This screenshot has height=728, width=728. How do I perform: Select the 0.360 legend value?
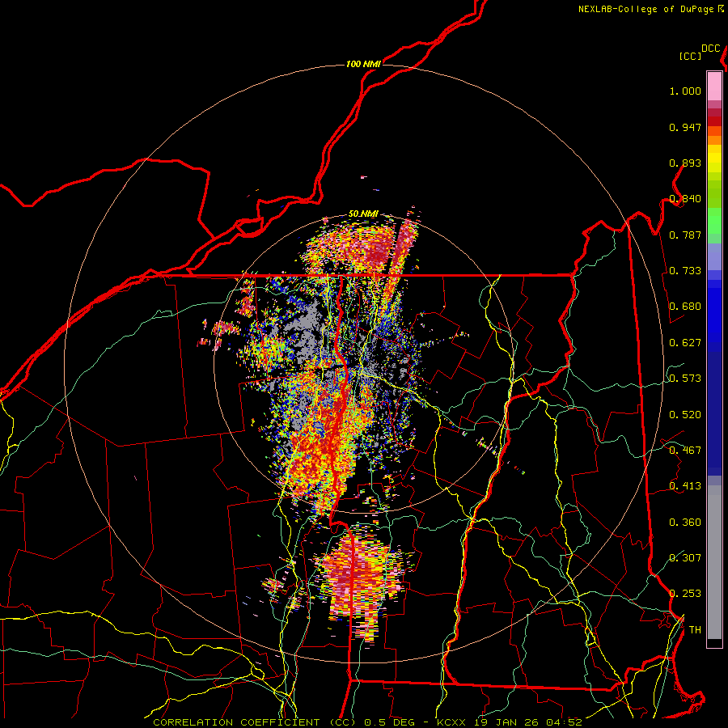click(x=685, y=523)
